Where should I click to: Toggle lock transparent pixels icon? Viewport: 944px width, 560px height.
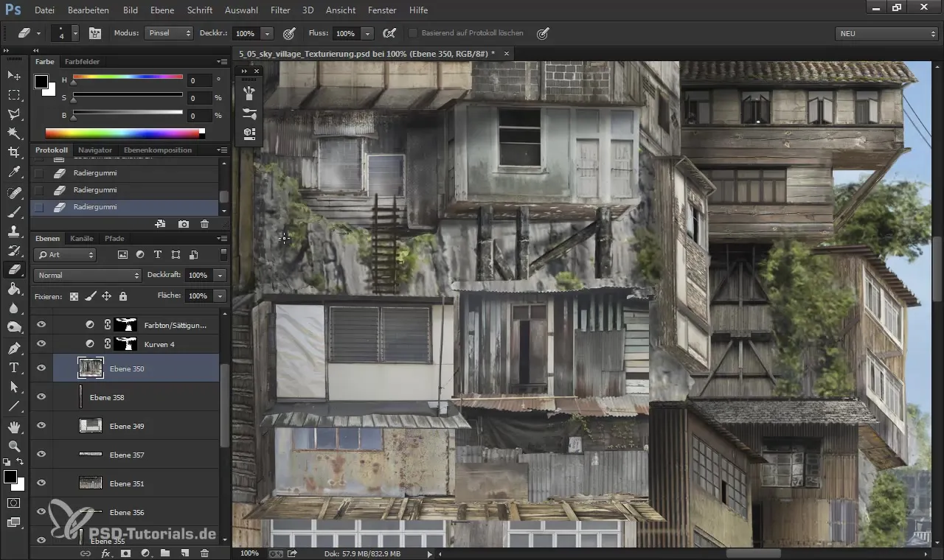[x=74, y=296]
